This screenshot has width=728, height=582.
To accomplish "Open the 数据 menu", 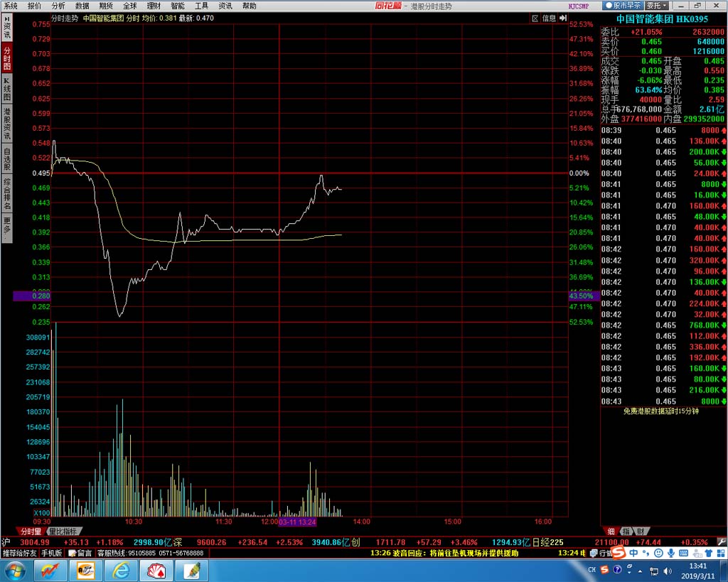I will click(82, 6).
